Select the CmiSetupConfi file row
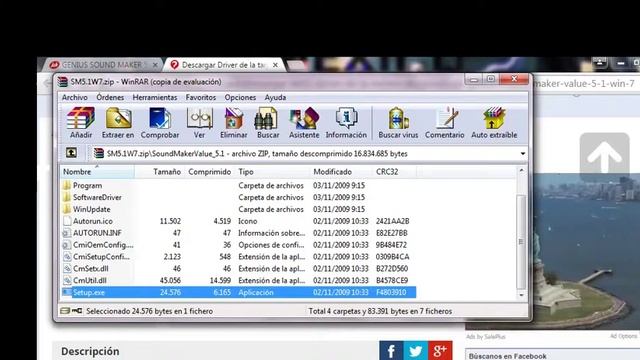Image resolution: width=640 pixels, height=360 pixels. click(238, 257)
